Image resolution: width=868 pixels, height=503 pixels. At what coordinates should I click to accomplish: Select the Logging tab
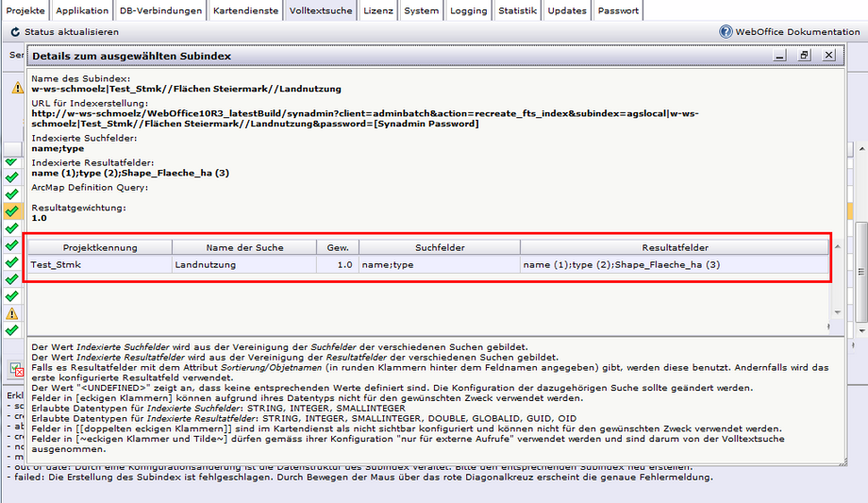click(468, 11)
